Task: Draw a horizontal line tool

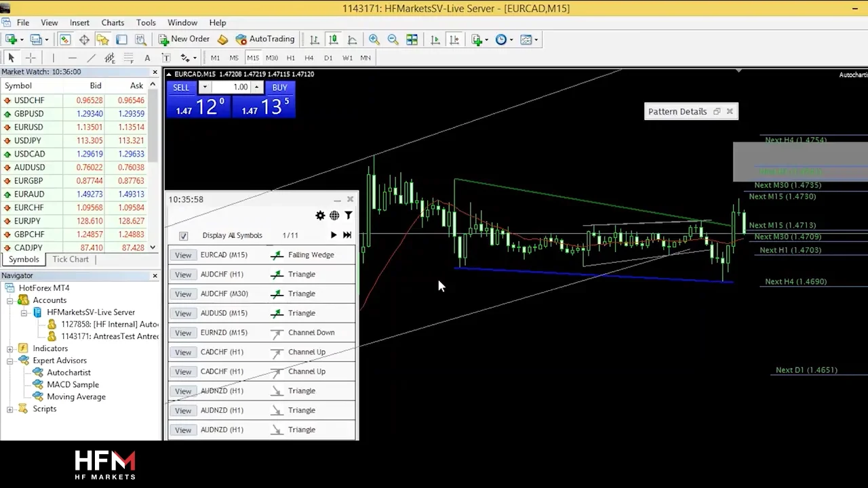Action: [x=72, y=58]
